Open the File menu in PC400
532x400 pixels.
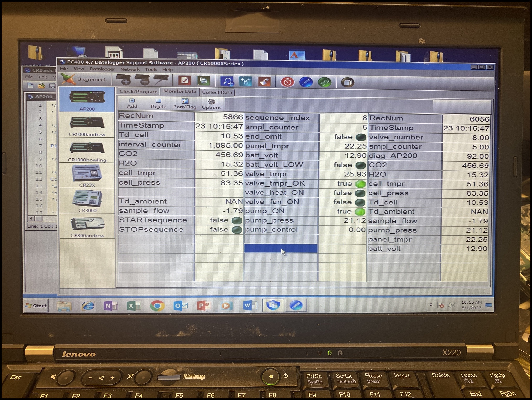(x=64, y=69)
